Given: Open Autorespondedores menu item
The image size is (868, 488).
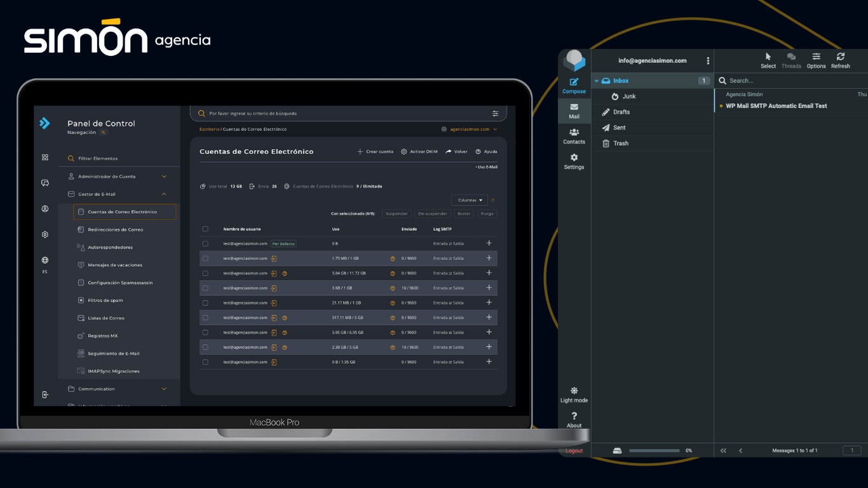Looking at the screenshot, I should coord(111,247).
